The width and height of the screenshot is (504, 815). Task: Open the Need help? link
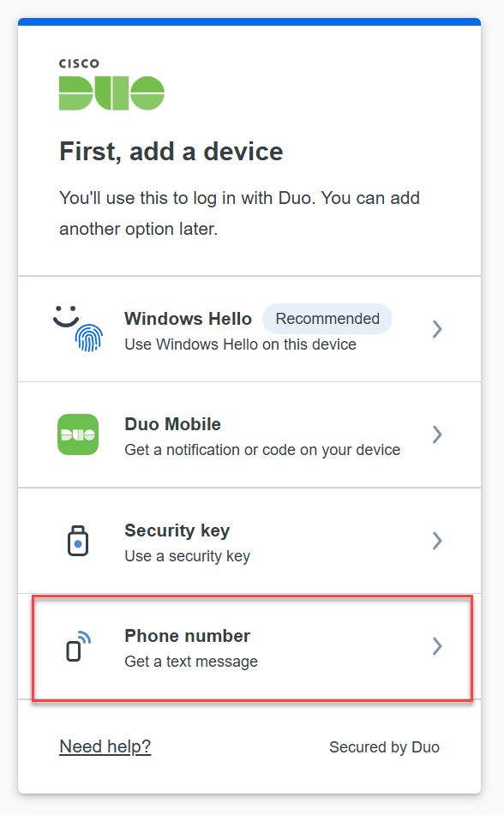[x=105, y=746]
